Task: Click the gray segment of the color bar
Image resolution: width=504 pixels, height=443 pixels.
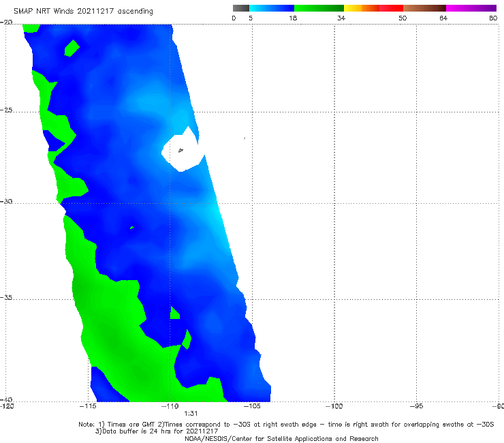Action: [241, 8]
